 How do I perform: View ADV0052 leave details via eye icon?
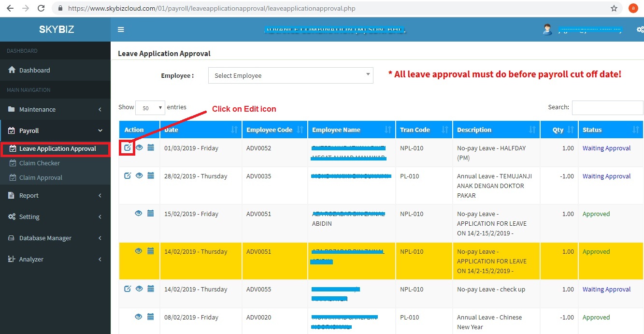[139, 147]
